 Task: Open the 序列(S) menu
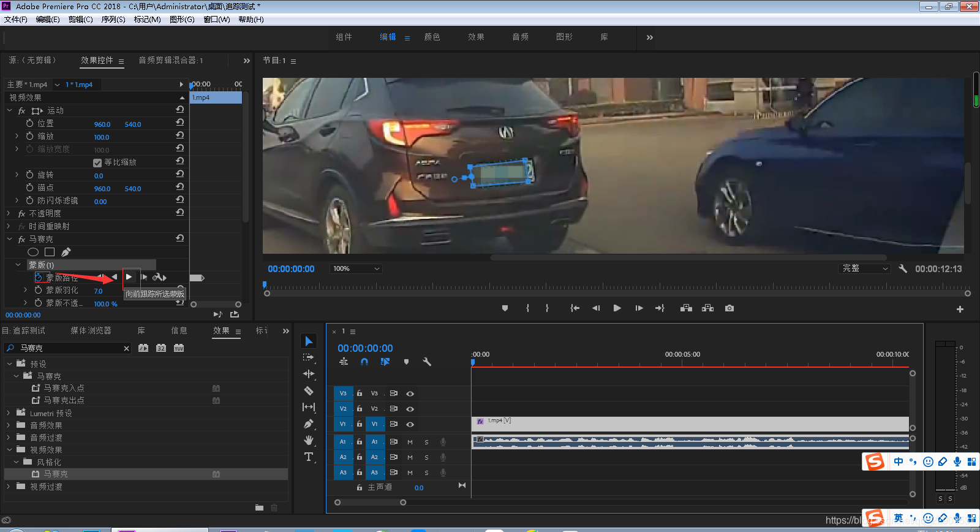coord(113,20)
